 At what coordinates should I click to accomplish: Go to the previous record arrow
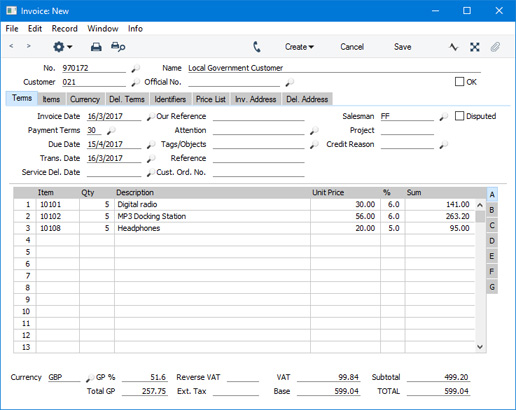pyautogui.click(x=11, y=46)
